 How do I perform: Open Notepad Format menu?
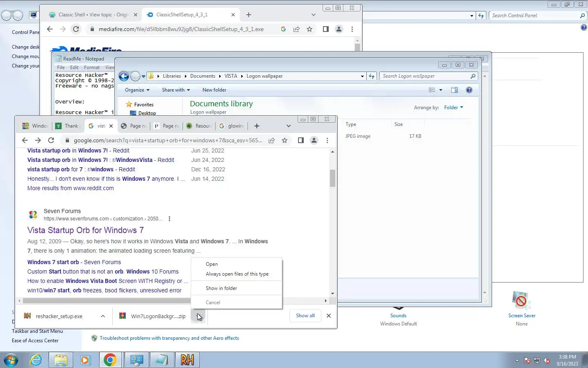(x=92, y=67)
